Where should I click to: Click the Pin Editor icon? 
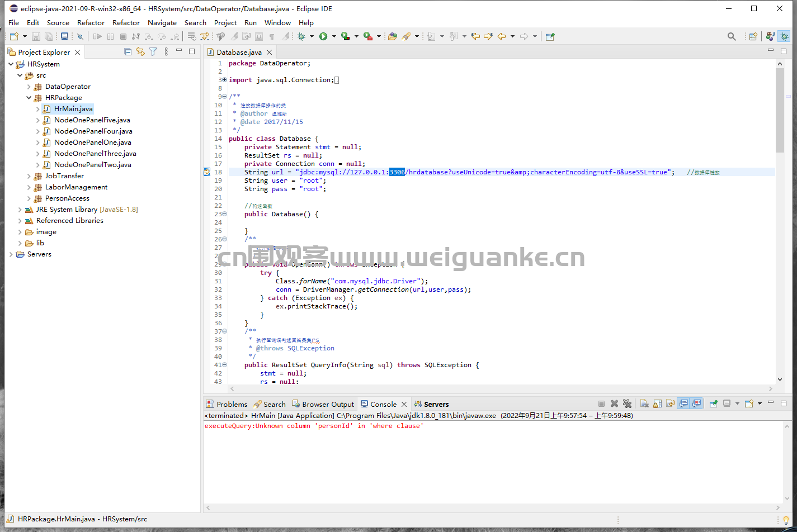pyautogui.click(x=550, y=36)
